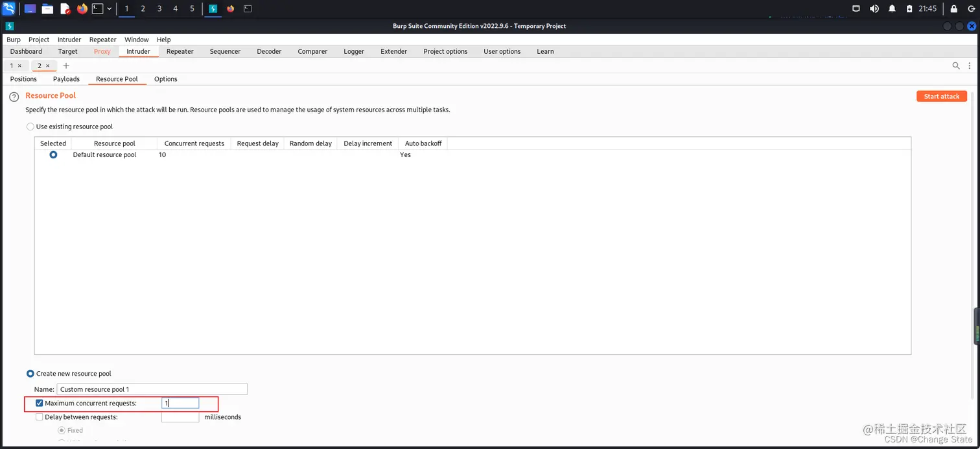The height and width of the screenshot is (449, 980).
Task: Open the Help menu
Action: pyautogui.click(x=164, y=40)
